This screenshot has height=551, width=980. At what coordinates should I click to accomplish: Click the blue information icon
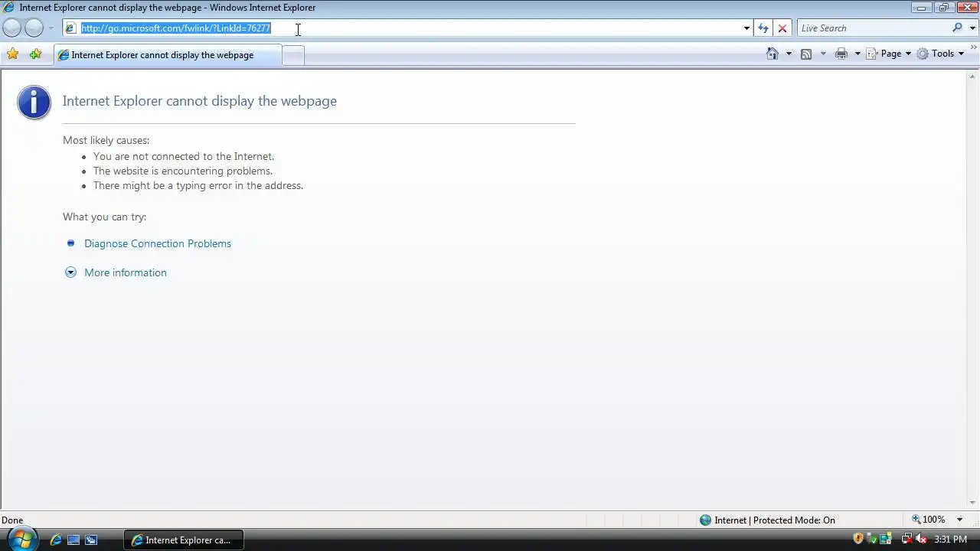click(x=34, y=103)
